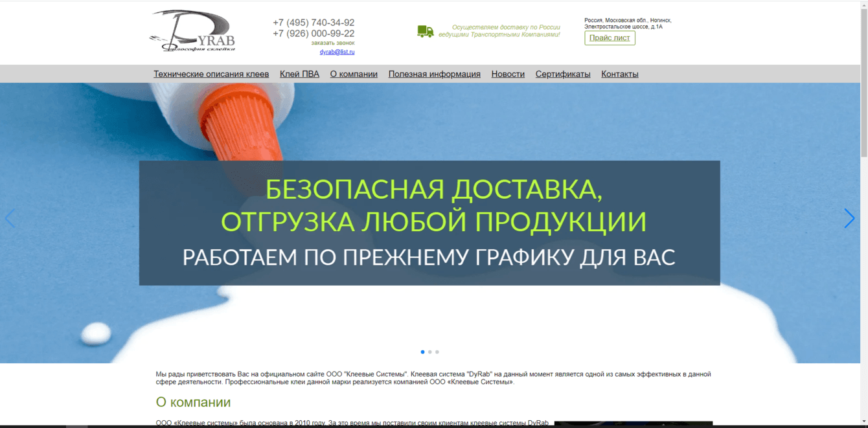Click the DyRab logo

[x=192, y=30]
